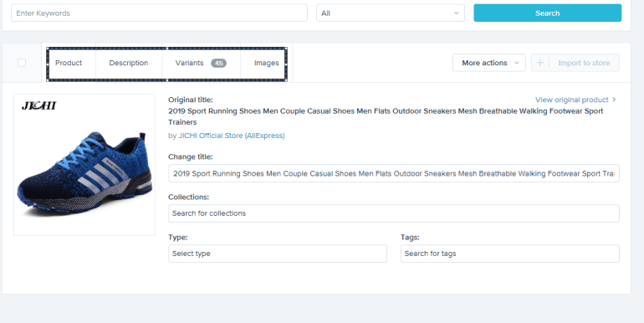
Task: Click the Import to store button
Action: point(575,63)
